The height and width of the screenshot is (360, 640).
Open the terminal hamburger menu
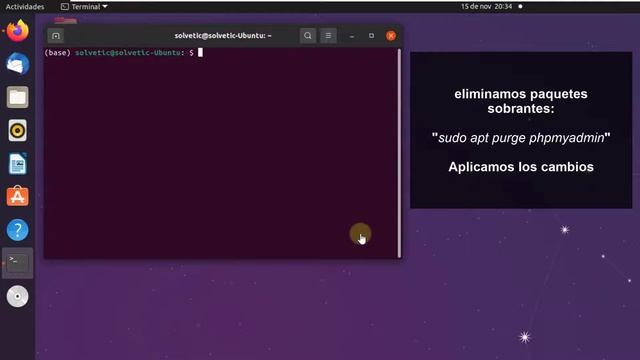328,36
